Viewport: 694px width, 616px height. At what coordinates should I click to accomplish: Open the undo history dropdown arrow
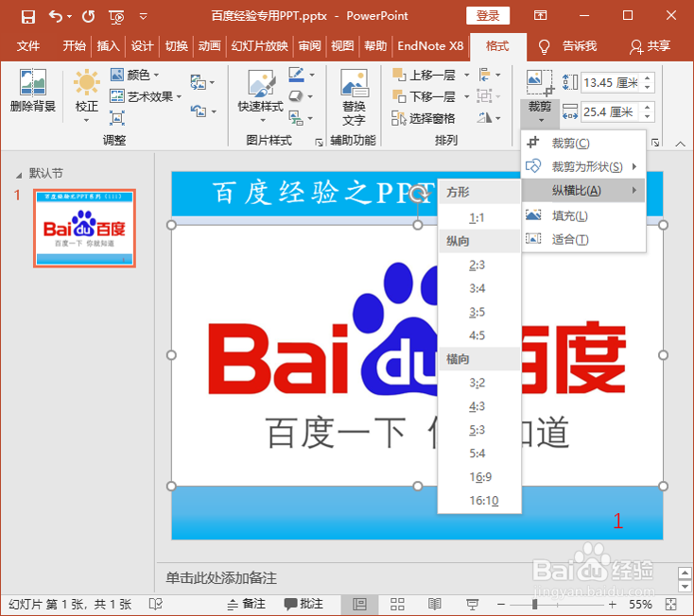pos(69,17)
